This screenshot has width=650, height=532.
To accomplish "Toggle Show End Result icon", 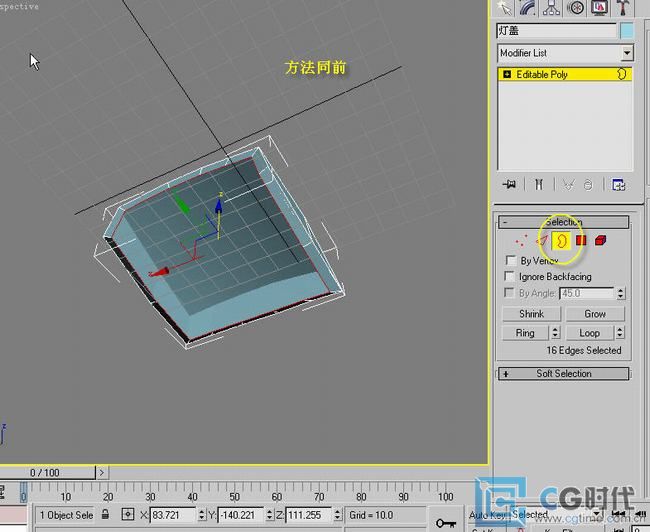I will 538,185.
